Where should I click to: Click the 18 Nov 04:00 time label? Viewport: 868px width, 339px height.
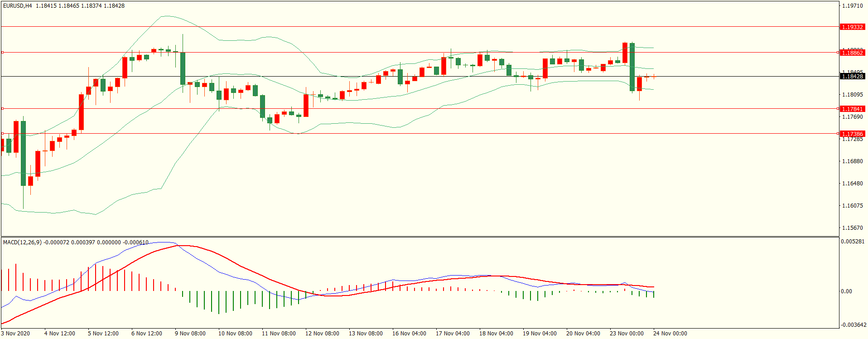pos(496,334)
